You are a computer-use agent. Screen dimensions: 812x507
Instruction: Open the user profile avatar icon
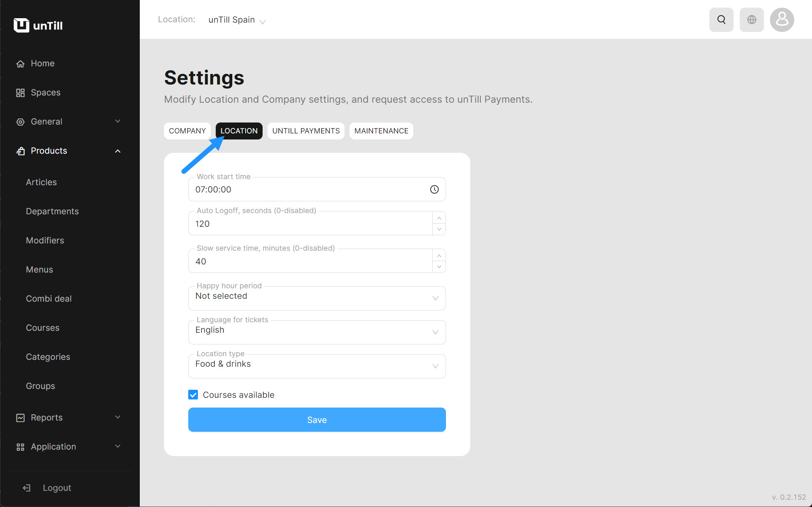tap(782, 19)
